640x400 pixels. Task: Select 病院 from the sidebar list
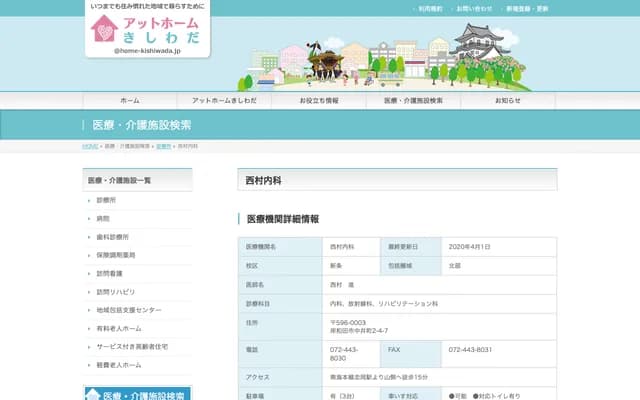pos(103,218)
